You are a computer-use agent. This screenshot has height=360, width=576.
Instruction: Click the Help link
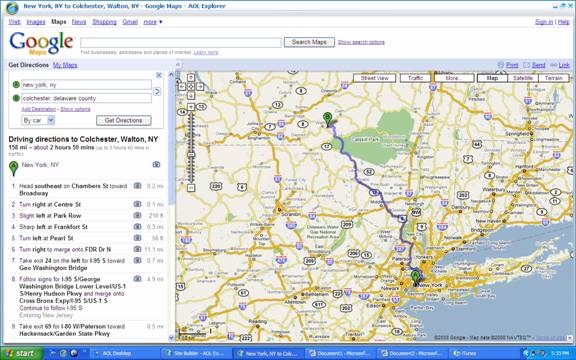pyautogui.click(x=564, y=22)
